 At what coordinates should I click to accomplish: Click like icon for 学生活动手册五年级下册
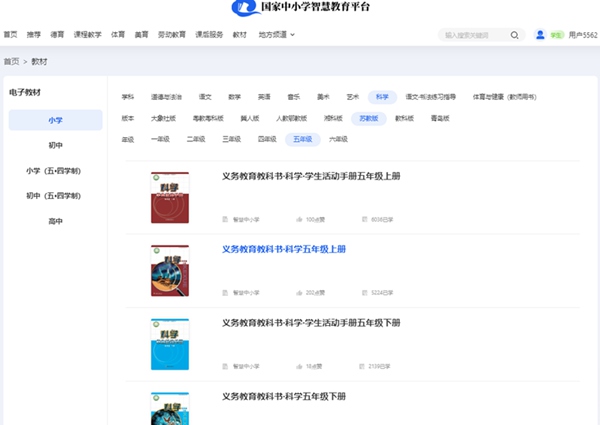point(299,366)
